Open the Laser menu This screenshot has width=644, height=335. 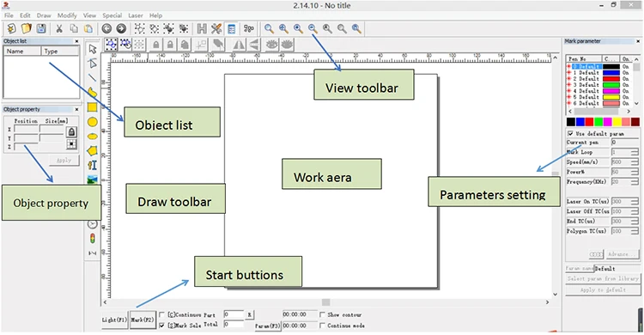point(136,15)
